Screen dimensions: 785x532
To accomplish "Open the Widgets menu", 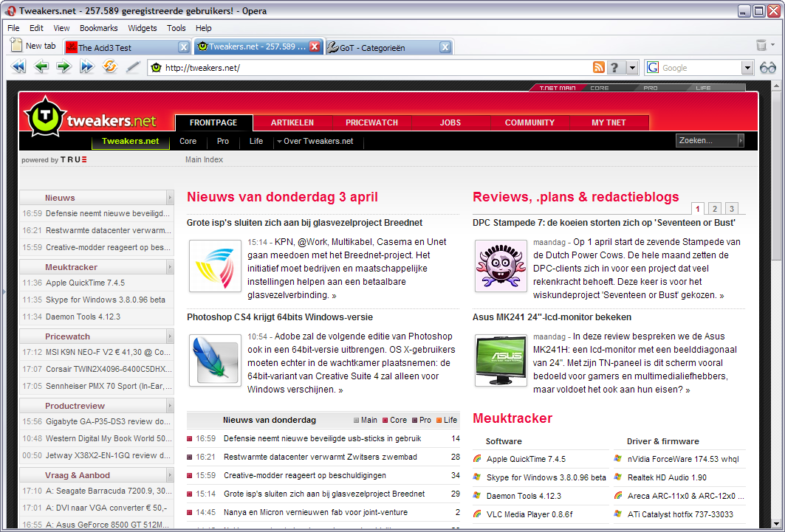I will (143, 28).
